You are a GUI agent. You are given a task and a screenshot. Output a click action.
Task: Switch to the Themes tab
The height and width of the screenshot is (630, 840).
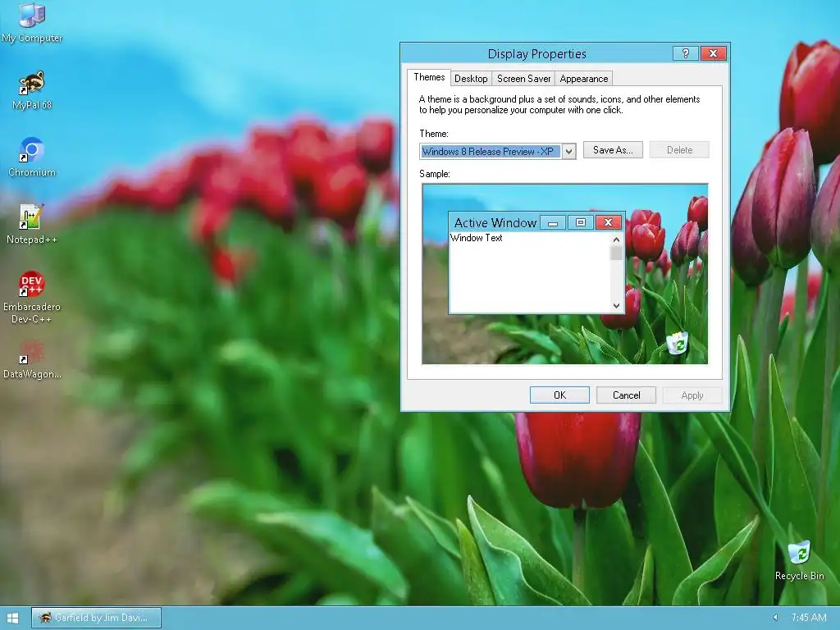(429, 77)
